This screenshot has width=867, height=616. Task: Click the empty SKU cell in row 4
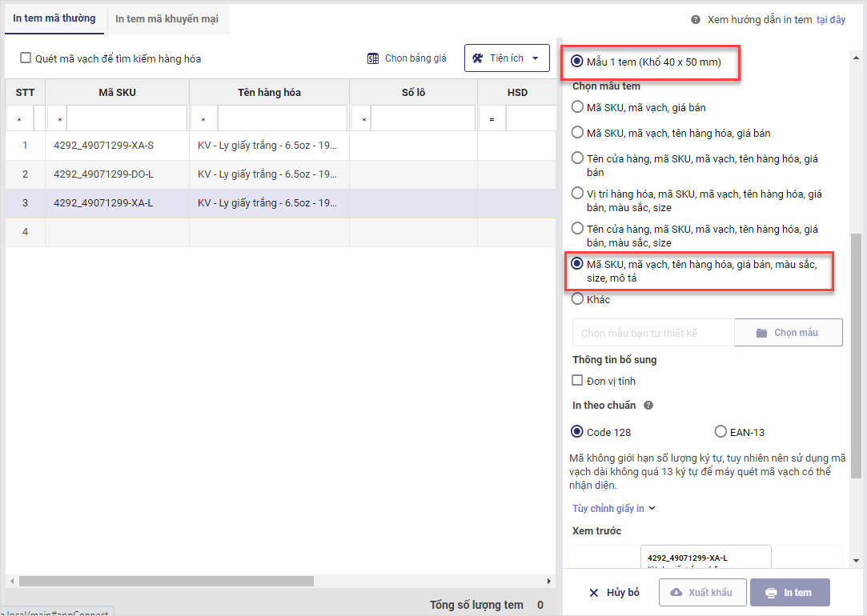click(117, 232)
